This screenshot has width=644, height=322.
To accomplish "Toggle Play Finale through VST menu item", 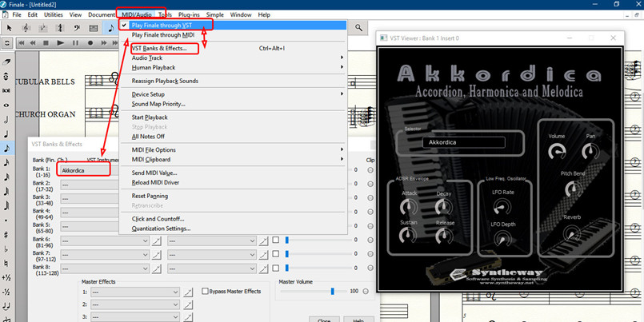I will (x=234, y=25).
